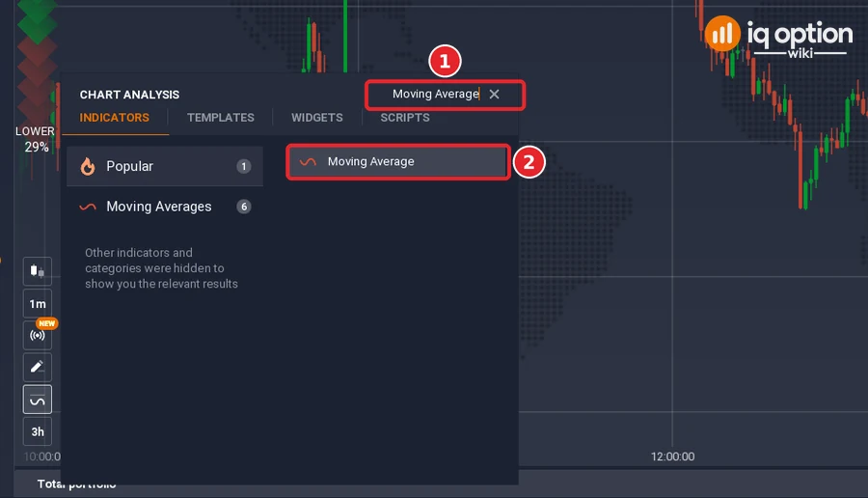This screenshot has width=868, height=498.
Task: Select the 3h time range button
Action: 37,431
